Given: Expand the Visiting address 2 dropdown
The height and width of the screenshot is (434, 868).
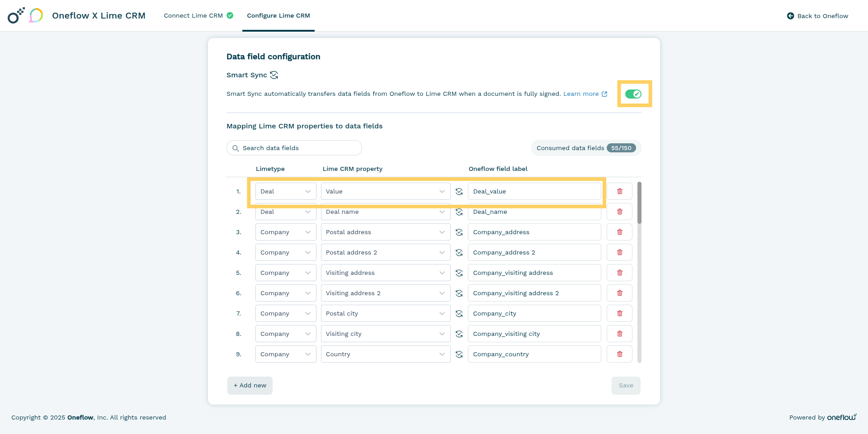Looking at the screenshot, I should [x=386, y=293].
